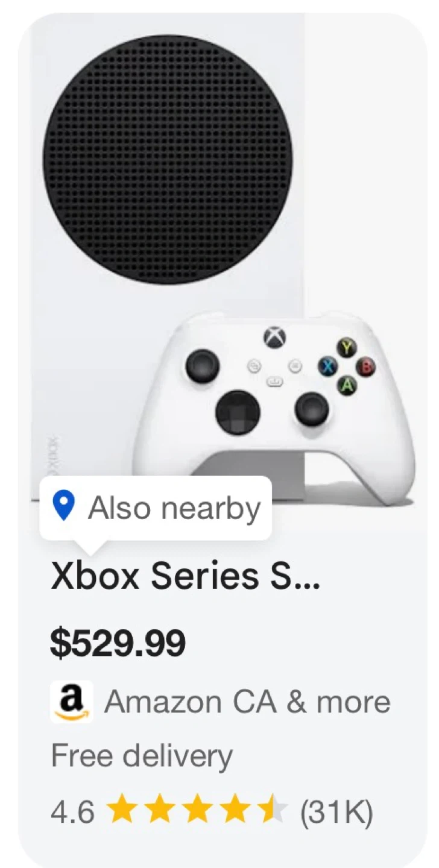Viewport: 439px width, 868px height.
Task: Click the controller's left thumbstick
Action: [202, 365]
